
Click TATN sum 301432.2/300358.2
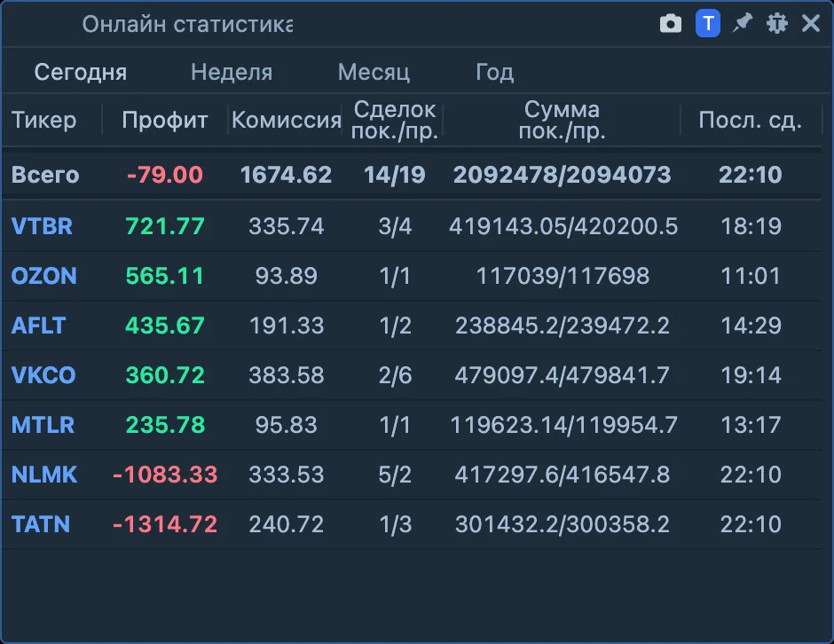click(x=563, y=524)
